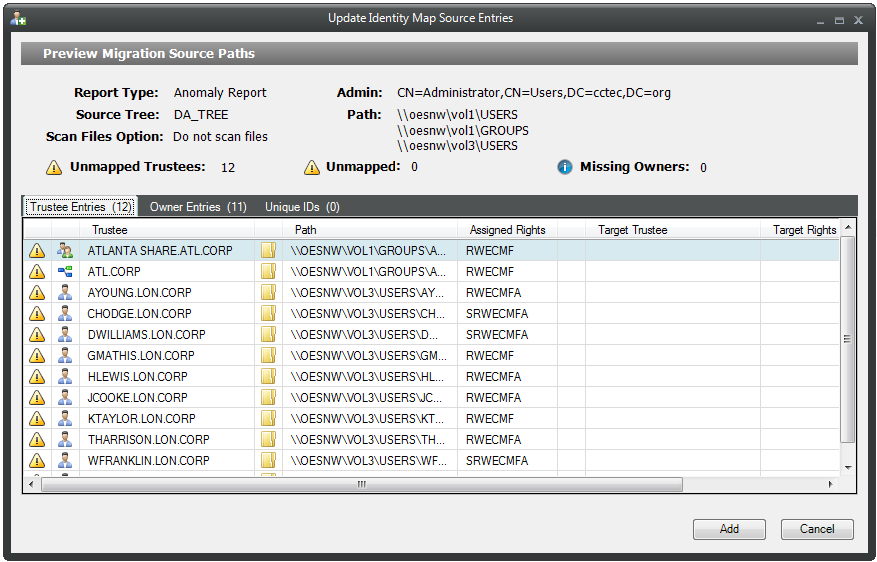The height and width of the screenshot is (562, 877).
Task: Select the CHODGE.LON.CORP trustee
Action: coord(139,314)
